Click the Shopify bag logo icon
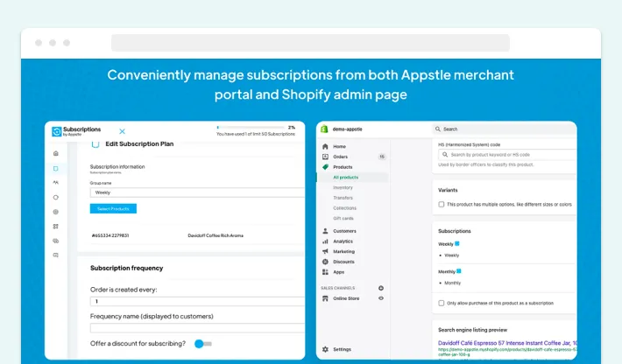622x364 pixels. (324, 129)
